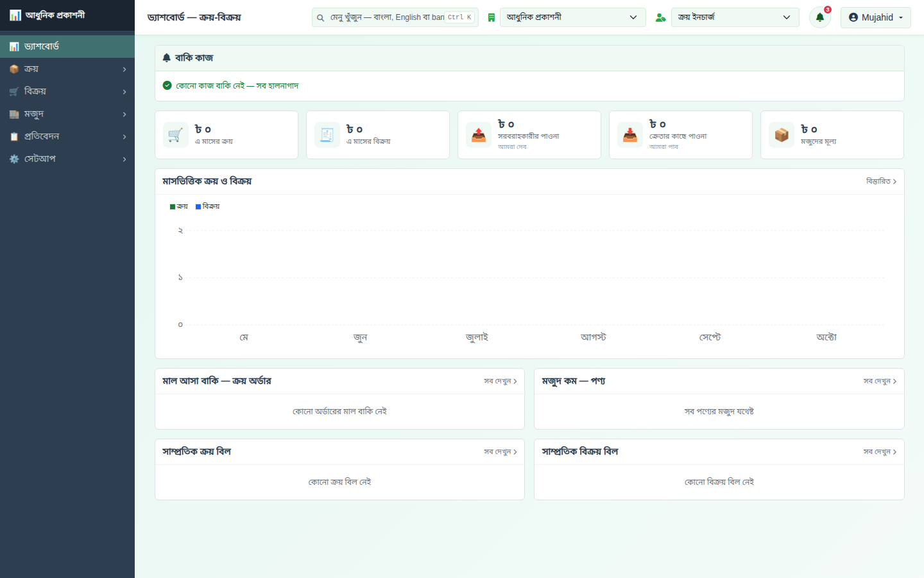Click the আধুনিক প্রকাশনী brand title in sidebar
This screenshot has width=924, height=578.
[x=55, y=15]
